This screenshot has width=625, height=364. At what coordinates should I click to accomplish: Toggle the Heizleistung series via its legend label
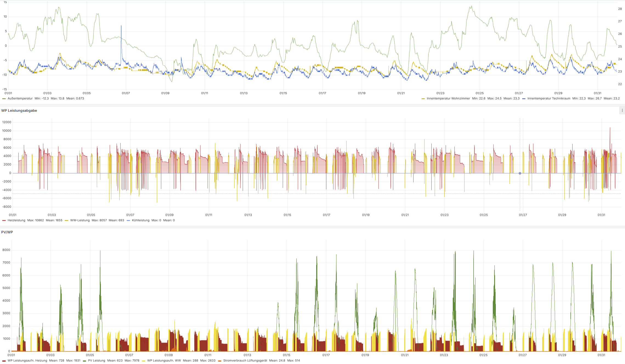pyautogui.click(x=16, y=220)
